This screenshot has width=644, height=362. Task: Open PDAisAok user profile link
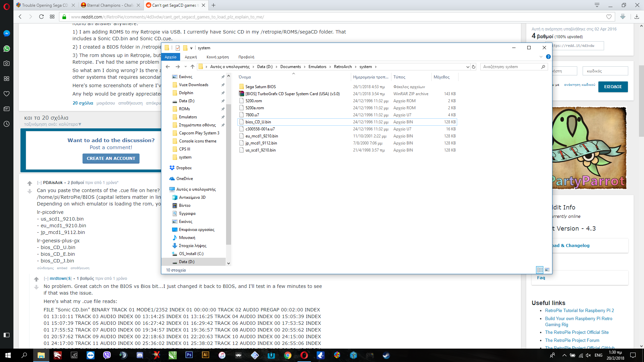(x=53, y=183)
